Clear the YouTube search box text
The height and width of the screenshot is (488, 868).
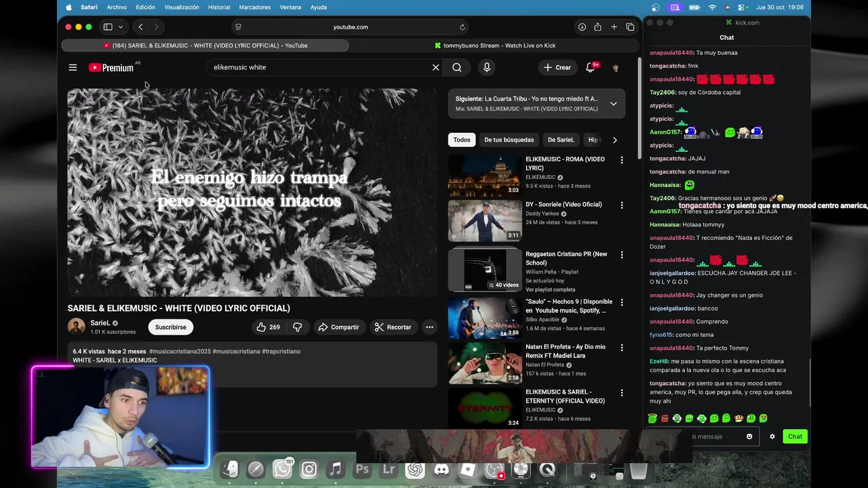436,67
